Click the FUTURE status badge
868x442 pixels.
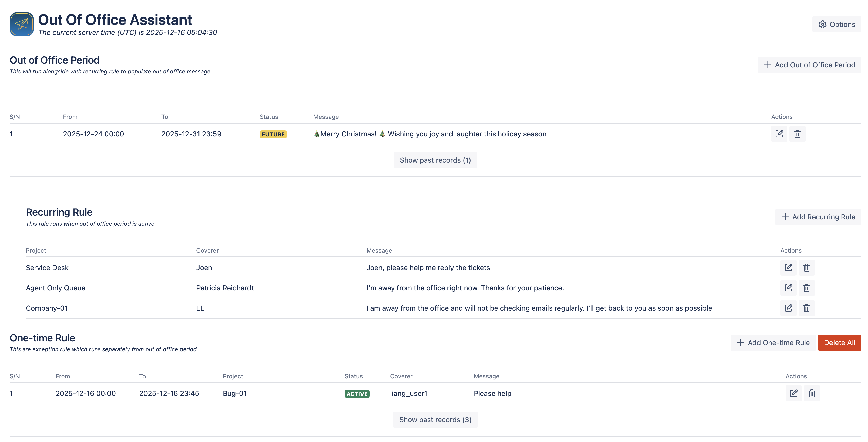point(273,134)
